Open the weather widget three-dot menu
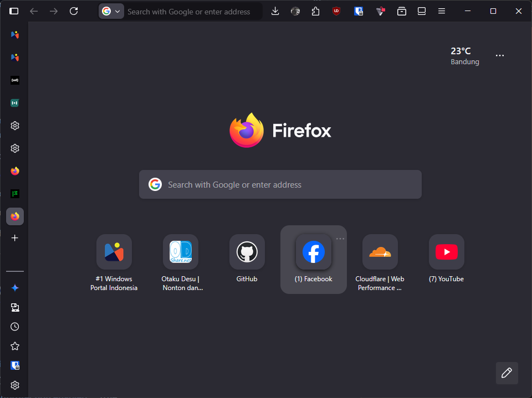532x398 pixels. pos(500,55)
